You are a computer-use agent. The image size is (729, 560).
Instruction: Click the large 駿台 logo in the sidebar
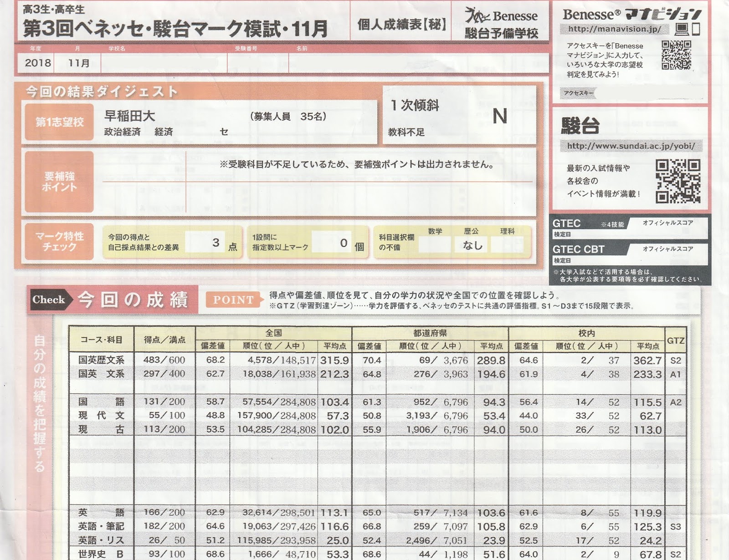pyautogui.click(x=580, y=126)
